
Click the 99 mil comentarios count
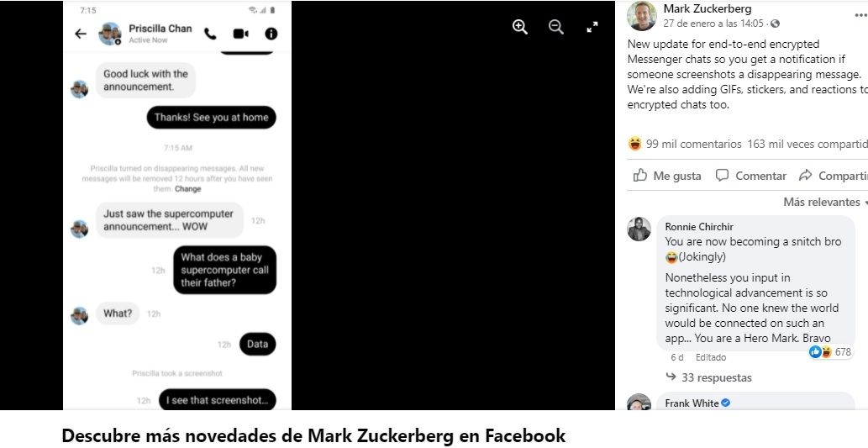click(x=693, y=144)
